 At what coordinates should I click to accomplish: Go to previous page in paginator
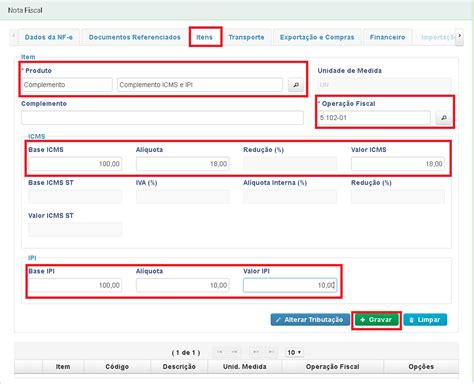click(234, 352)
